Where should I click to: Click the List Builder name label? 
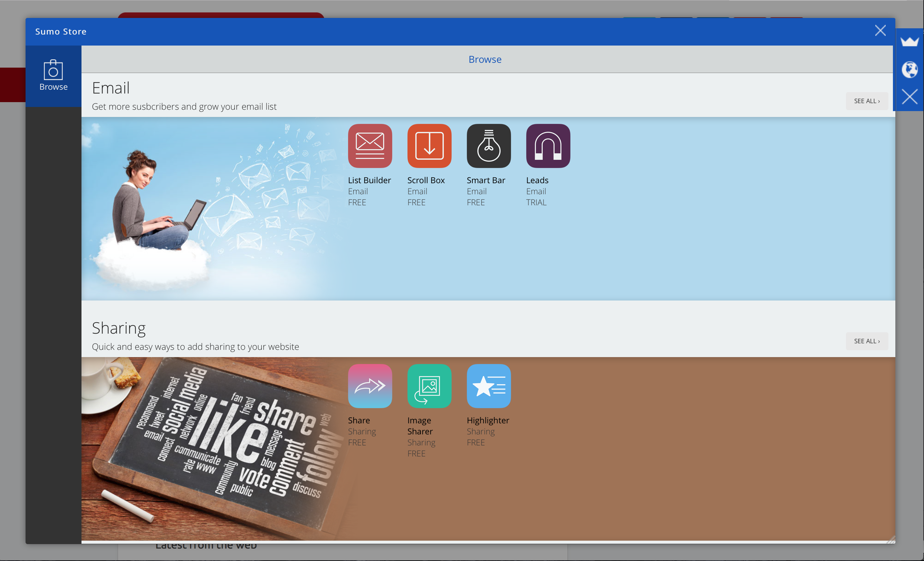tap(369, 180)
